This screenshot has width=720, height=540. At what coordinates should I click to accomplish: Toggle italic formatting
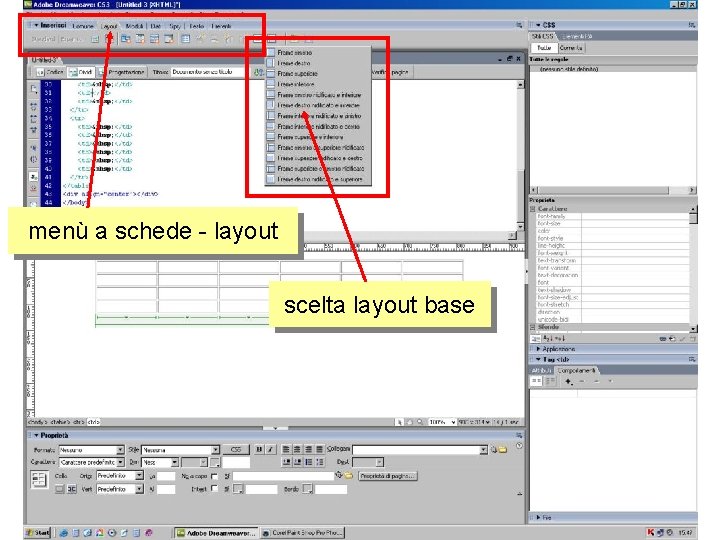pos(270,450)
